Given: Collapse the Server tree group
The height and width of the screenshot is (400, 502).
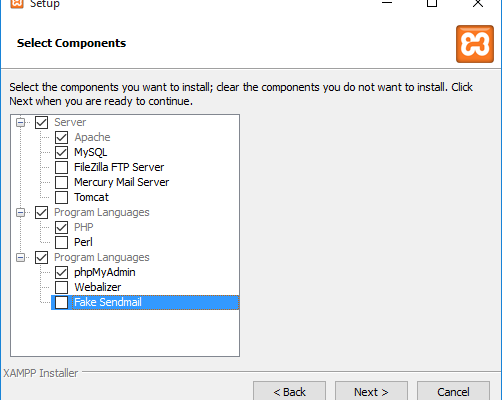Looking at the screenshot, I should [21, 122].
